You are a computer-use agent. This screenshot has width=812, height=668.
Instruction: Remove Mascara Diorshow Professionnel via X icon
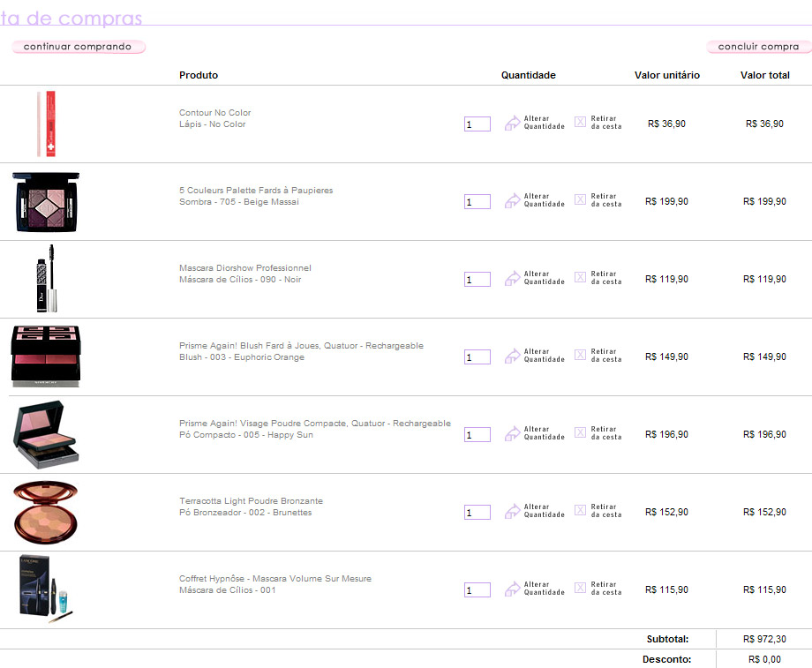pos(580,277)
